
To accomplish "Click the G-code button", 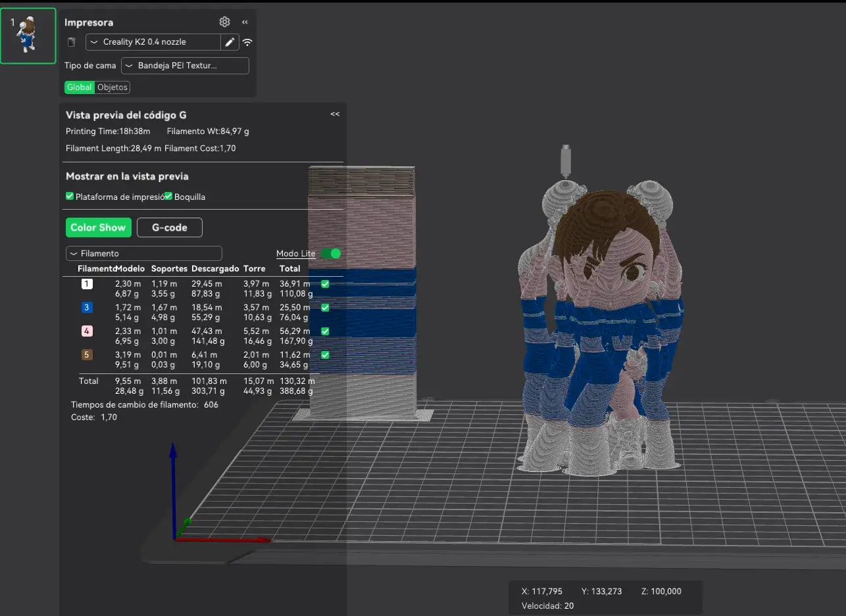I will pos(170,227).
